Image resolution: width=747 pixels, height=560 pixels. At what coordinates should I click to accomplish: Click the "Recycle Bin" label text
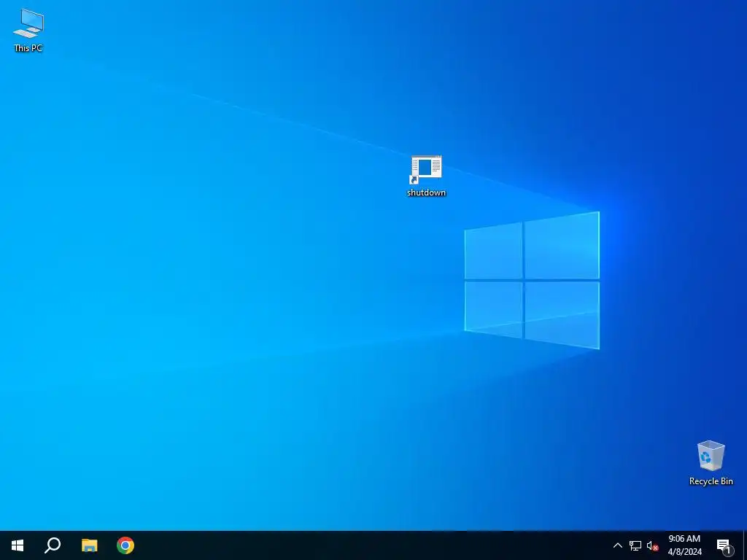pos(711,481)
